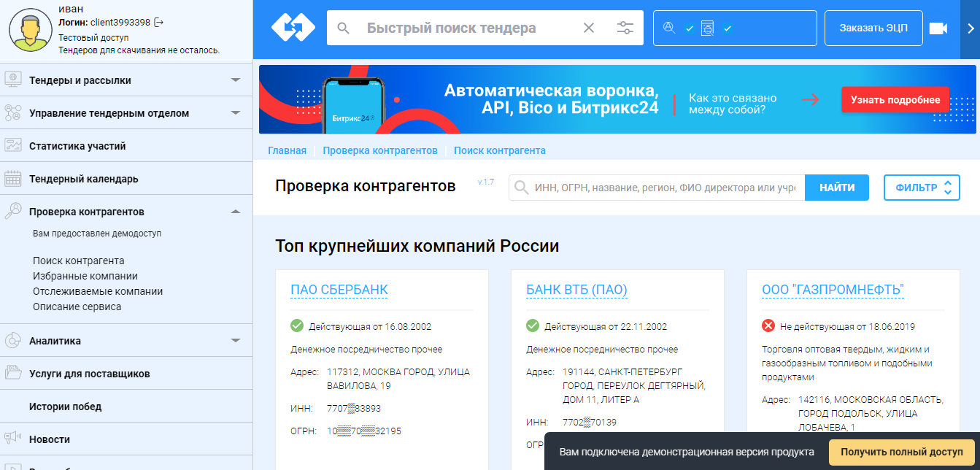Focus the Быстрый поиск тендера input

pyautogui.click(x=467, y=28)
